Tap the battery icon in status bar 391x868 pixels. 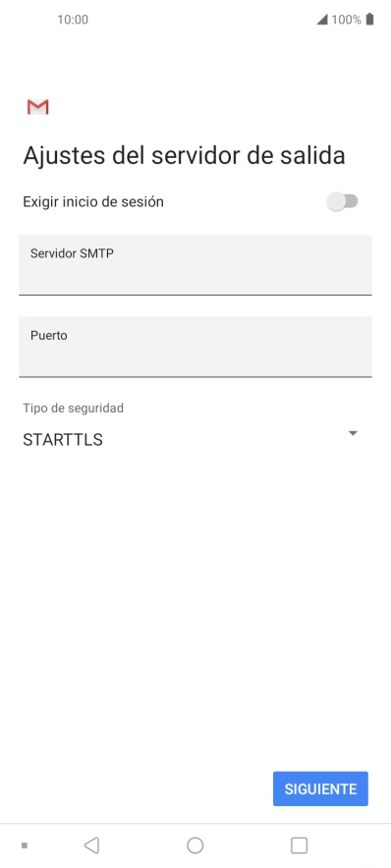coord(370,20)
